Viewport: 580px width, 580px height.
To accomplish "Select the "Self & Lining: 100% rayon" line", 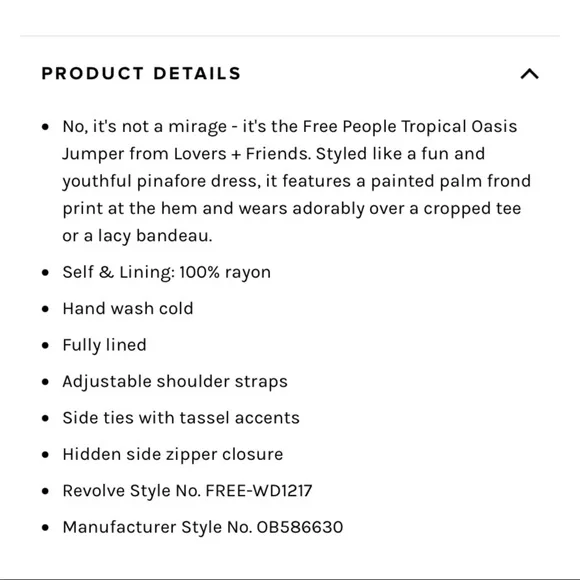I will point(166,272).
